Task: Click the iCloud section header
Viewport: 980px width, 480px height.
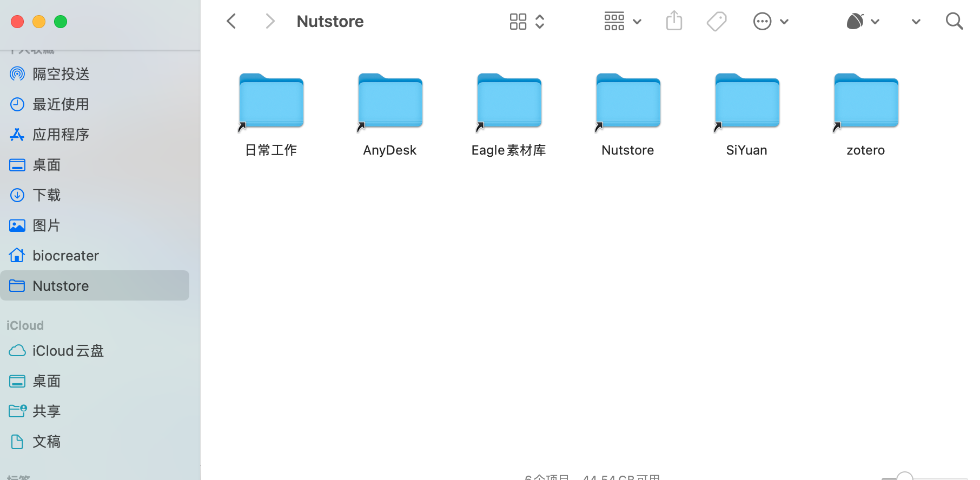Action: point(25,325)
